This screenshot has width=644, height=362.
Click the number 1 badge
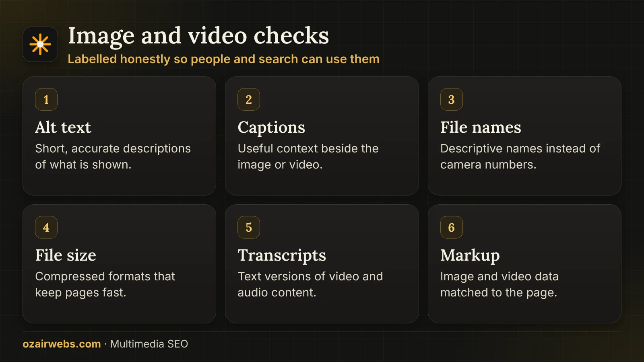[x=46, y=99]
